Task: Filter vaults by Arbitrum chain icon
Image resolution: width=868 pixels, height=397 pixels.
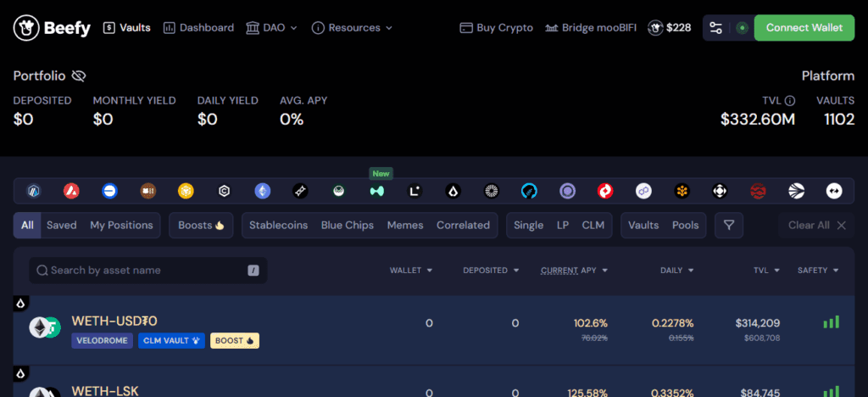Action: (34, 192)
